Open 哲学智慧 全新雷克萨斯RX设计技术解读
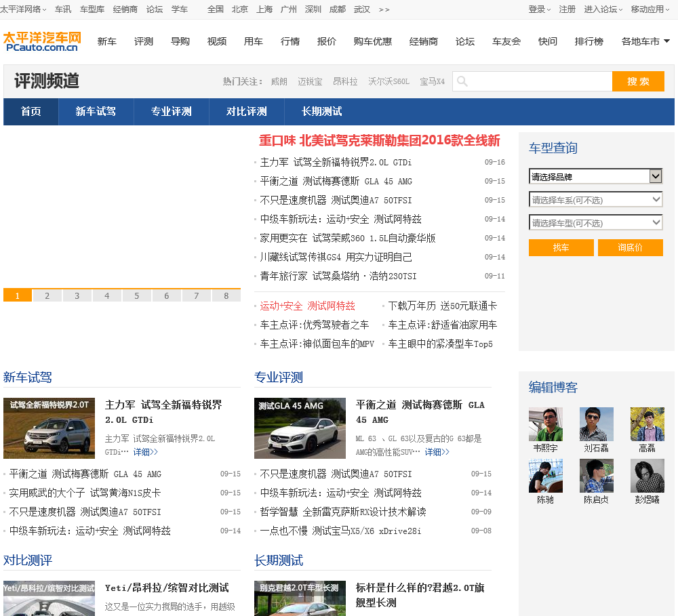This screenshot has width=678, height=616. point(343,512)
